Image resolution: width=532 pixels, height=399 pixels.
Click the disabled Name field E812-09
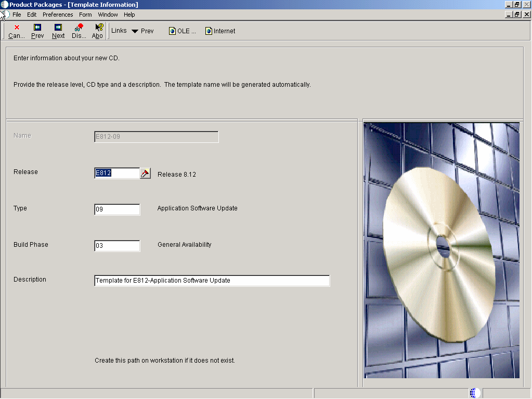tap(157, 137)
